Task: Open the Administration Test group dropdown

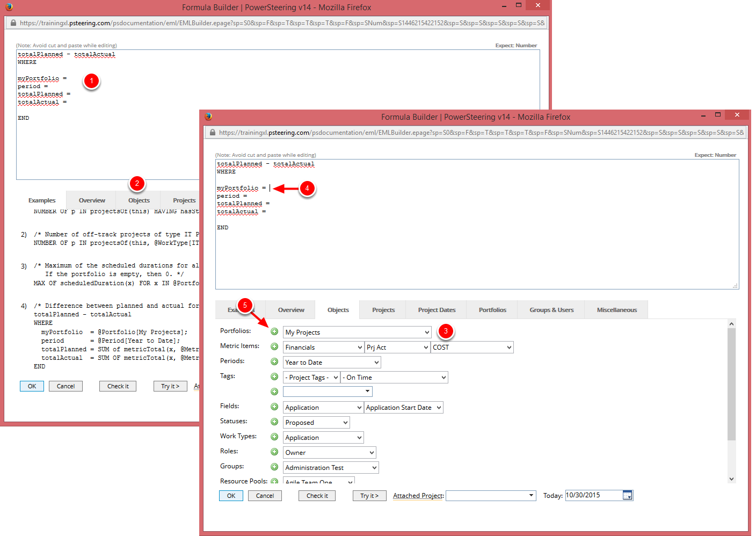Action: pos(331,468)
